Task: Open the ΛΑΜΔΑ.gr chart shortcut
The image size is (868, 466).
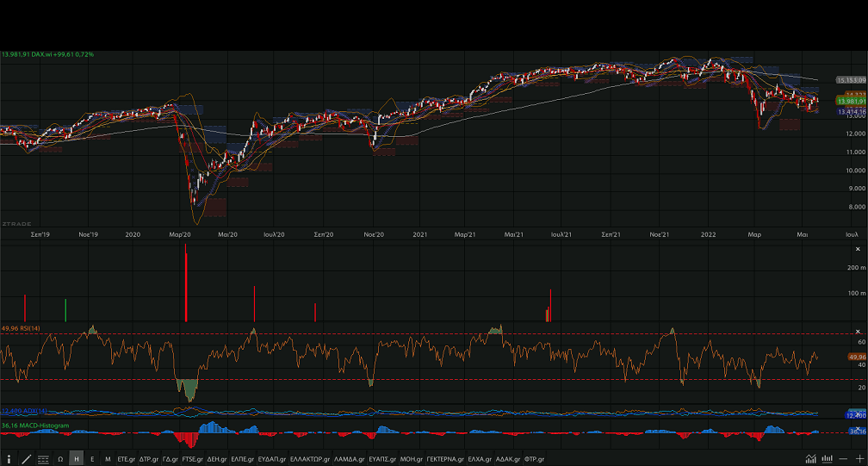Action: [350, 459]
